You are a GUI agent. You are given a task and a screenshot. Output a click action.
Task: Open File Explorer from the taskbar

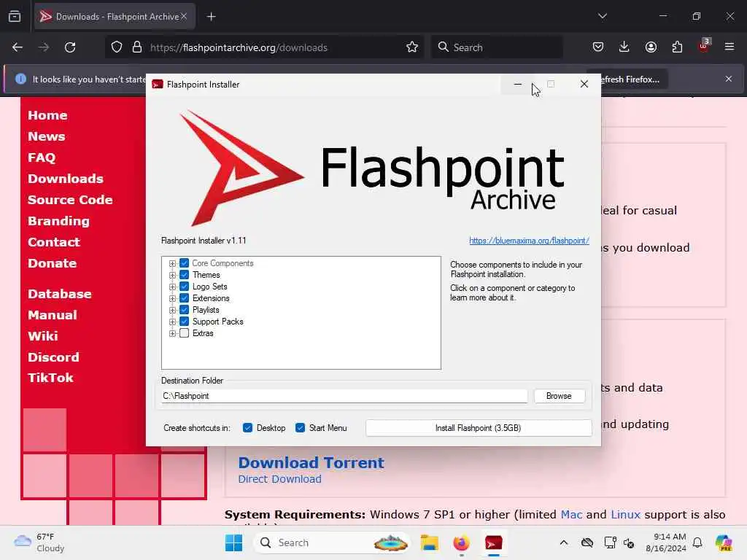click(429, 542)
